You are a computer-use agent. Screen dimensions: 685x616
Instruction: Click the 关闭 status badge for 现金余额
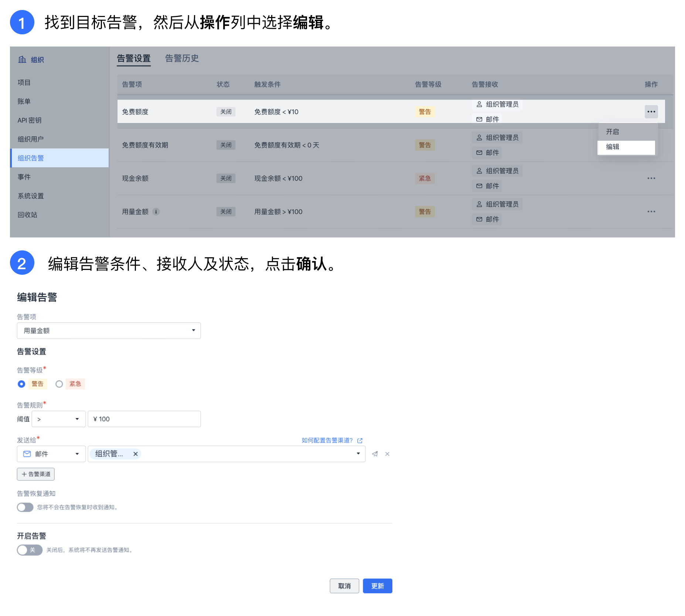[226, 178]
